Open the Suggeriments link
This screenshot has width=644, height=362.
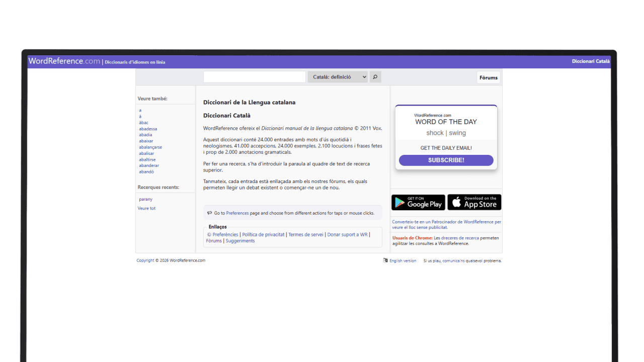click(240, 241)
